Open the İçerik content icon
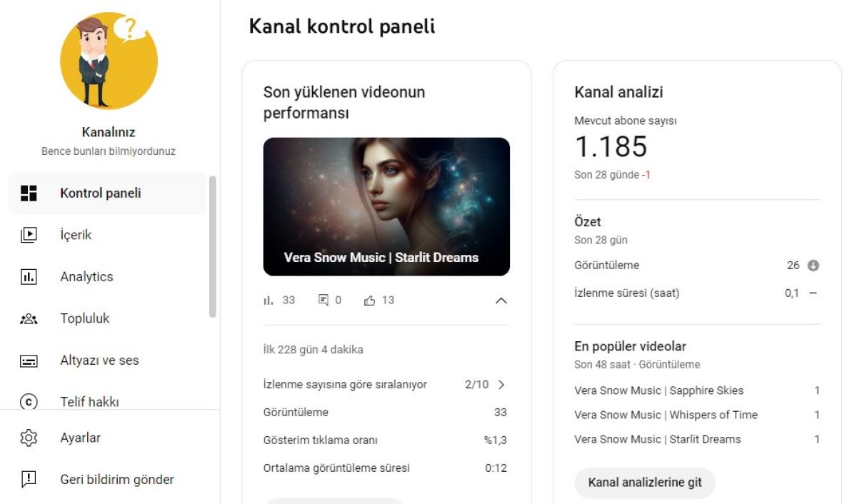This screenshot has width=857, height=504. pyautogui.click(x=29, y=235)
